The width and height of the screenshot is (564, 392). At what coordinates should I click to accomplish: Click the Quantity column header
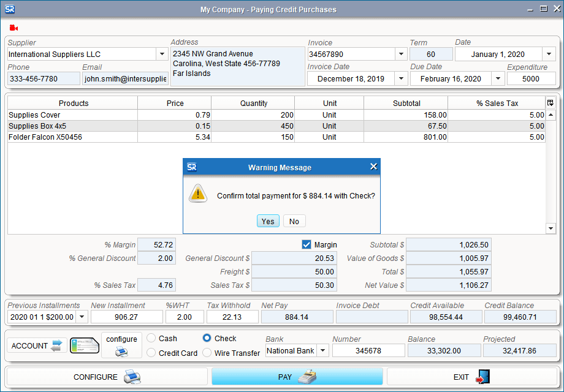point(253,103)
